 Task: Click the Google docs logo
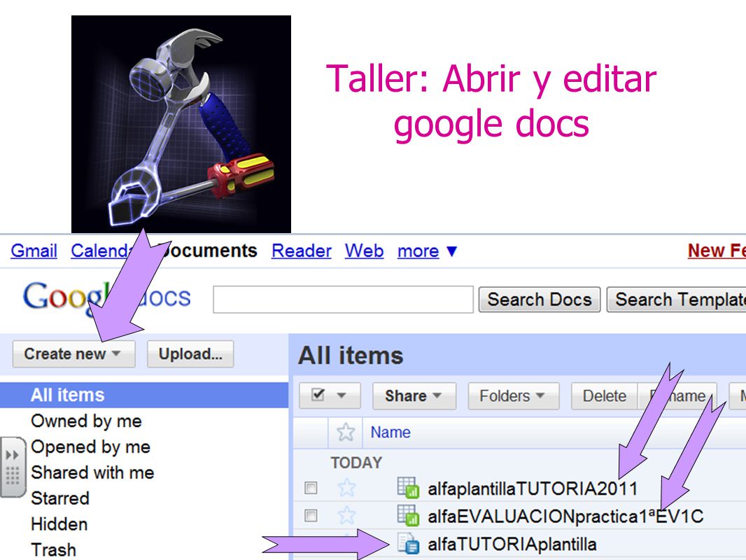pos(106,298)
